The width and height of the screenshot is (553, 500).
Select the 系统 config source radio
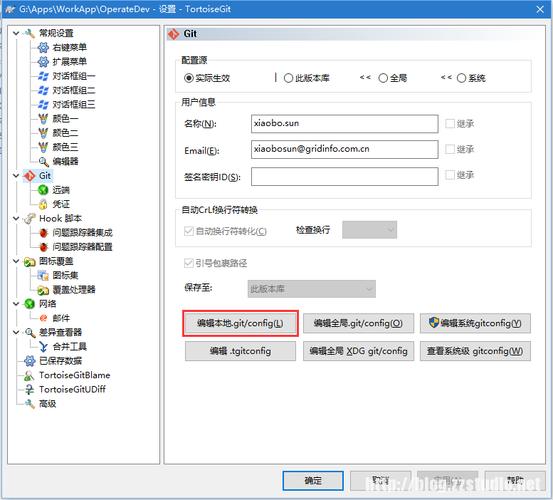pos(461,78)
